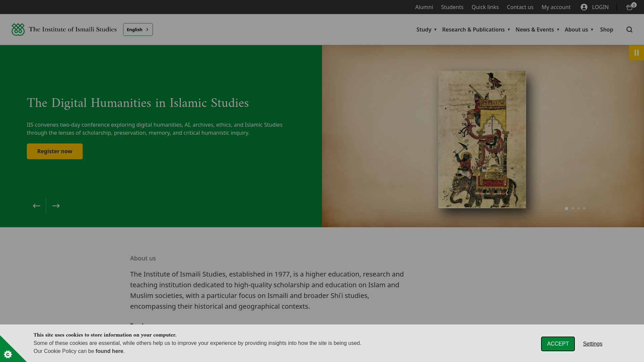This screenshot has height=362, width=644.
Task: Open the Shop page
Action: [606, 29]
